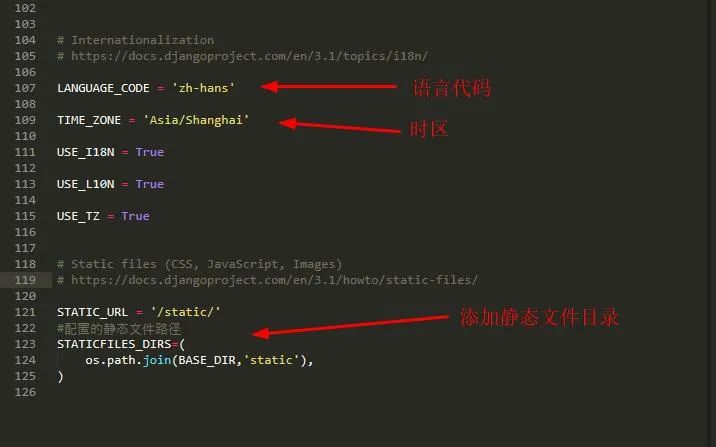Screen dimensions: 716x447
Task: Place cursor in the 'zh-hans' string
Action: click(203, 88)
